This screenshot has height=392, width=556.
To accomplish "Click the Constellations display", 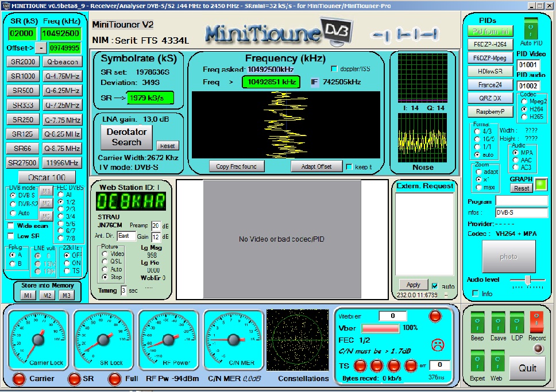I will coord(298,340).
